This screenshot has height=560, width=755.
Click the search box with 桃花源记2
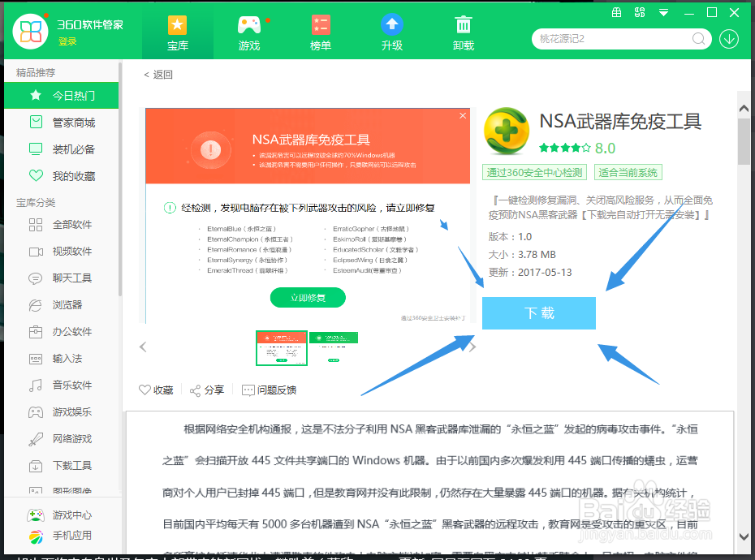tap(621, 39)
